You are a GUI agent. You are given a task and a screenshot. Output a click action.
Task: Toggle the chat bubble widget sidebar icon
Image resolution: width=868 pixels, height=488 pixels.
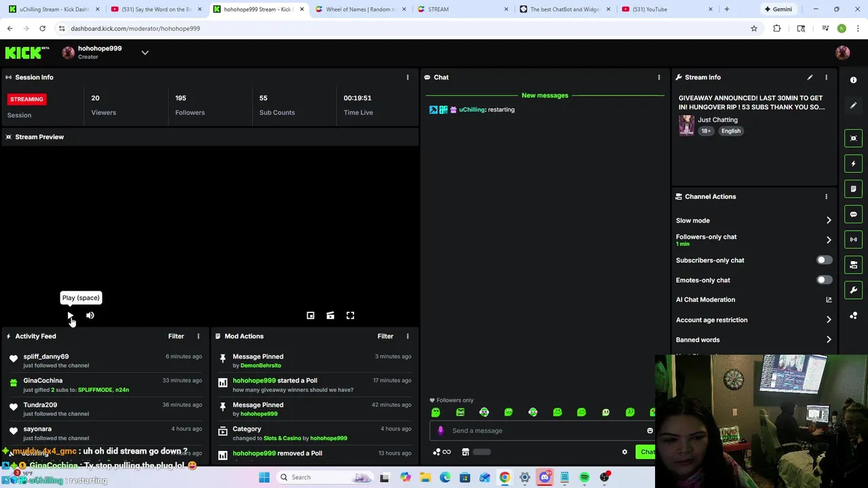(x=854, y=214)
